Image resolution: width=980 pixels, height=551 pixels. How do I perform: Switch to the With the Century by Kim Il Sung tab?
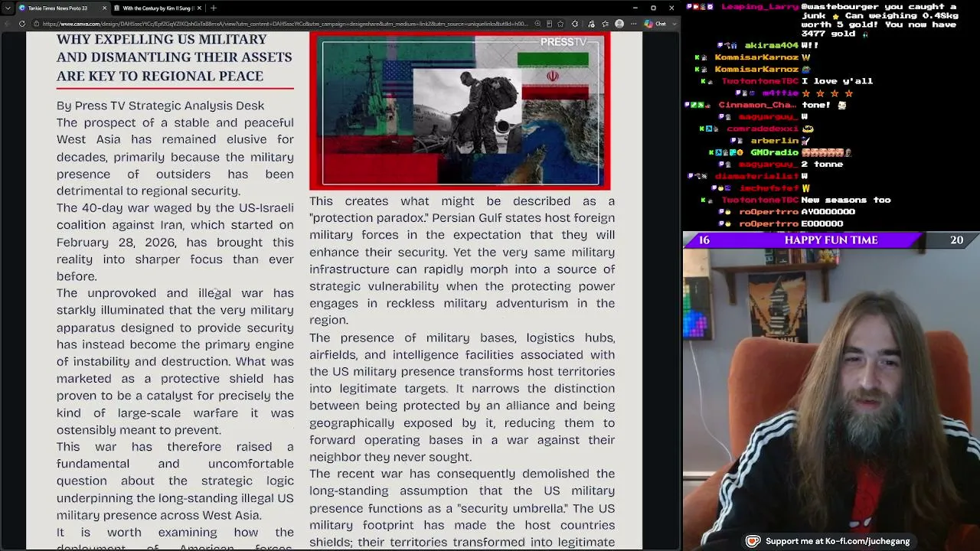(x=157, y=8)
